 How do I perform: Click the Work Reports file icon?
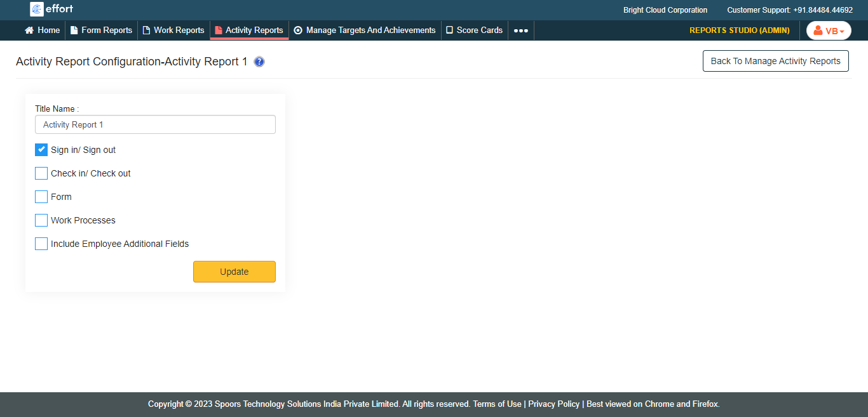[146, 30]
